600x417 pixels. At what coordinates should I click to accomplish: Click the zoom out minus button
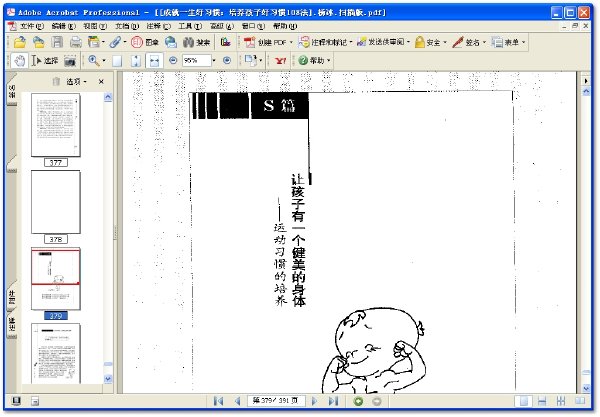tap(173, 60)
